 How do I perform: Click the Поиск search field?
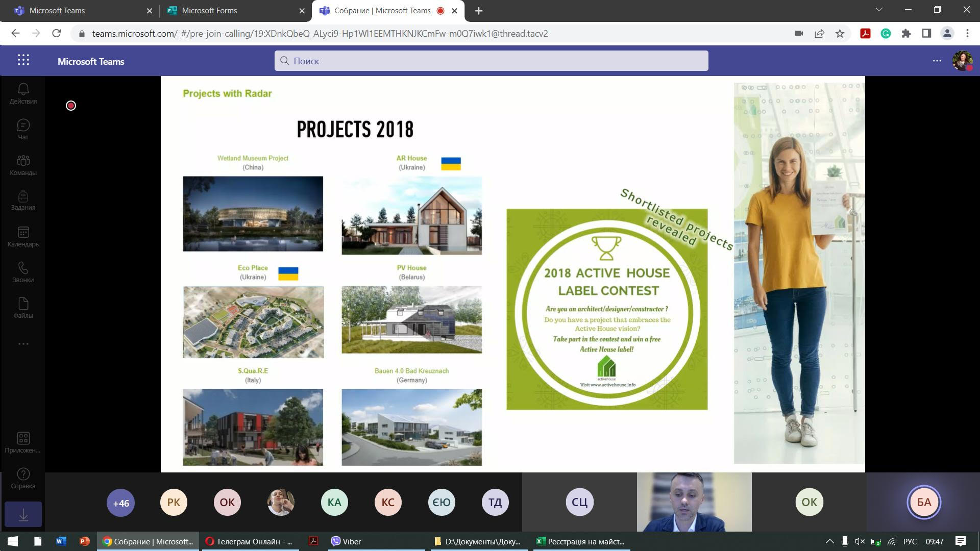pos(491,61)
